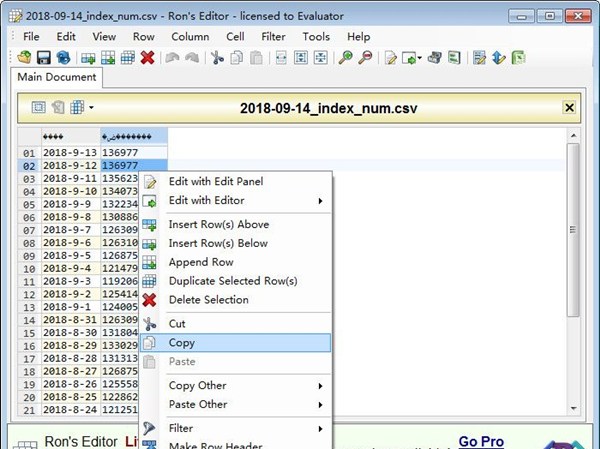Close the 2018-09-14_index_num.csv document panel

click(x=569, y=108)
